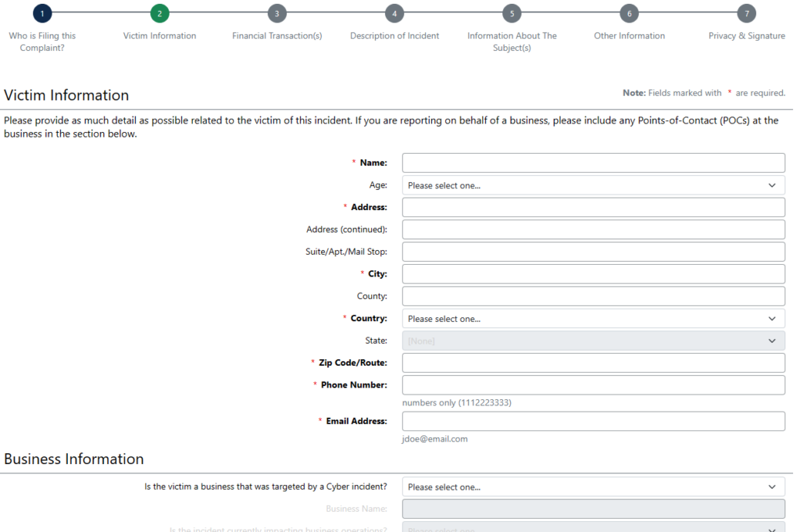The image size is (800, 532).
Task: Open the cyber incident victim business dropdown
Action: click(592, 486)
